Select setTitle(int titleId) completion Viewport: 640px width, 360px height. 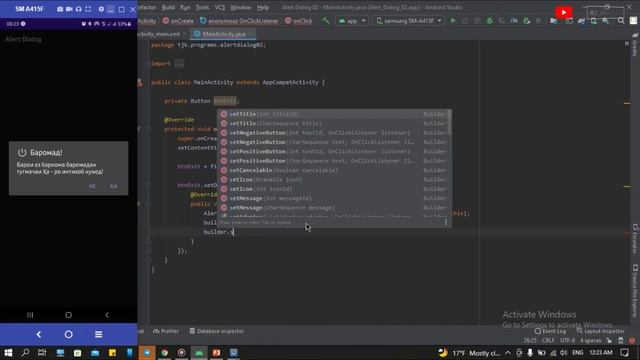pyautogui.click(x=334, y=114)
